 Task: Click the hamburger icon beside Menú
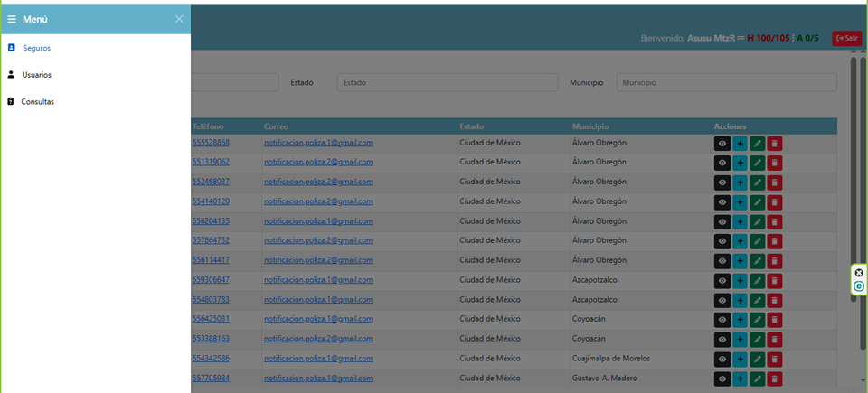click(12, 19)
